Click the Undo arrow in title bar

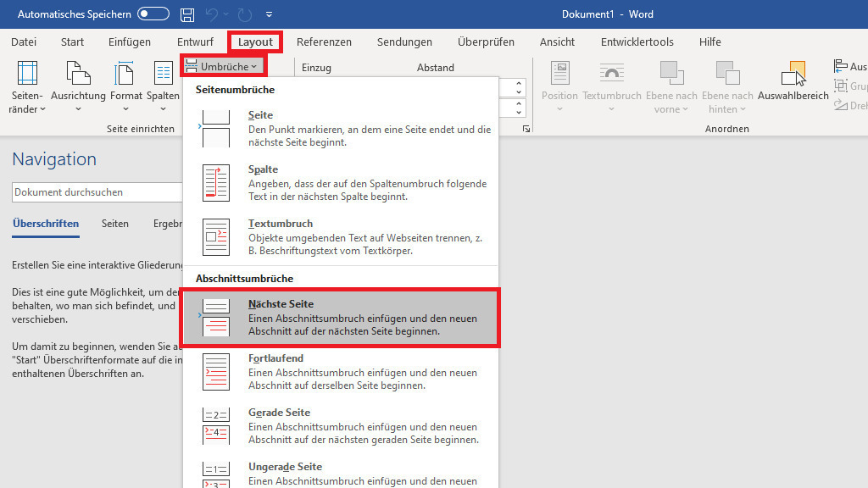(215, 14)
